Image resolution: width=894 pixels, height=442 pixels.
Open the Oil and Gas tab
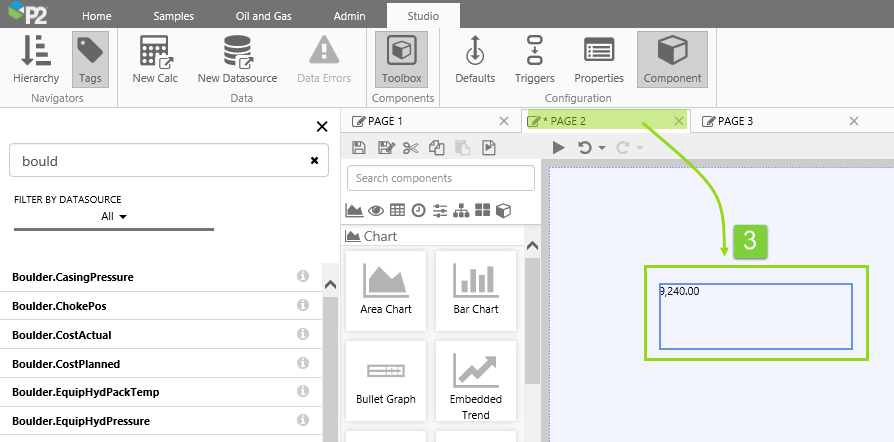263,16
